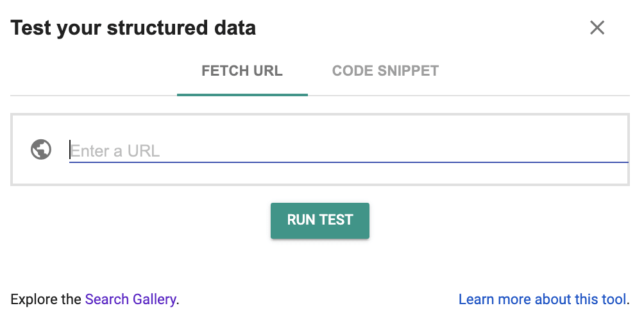Place cursor in the URL placeholder text

click(x=115, y=151)
